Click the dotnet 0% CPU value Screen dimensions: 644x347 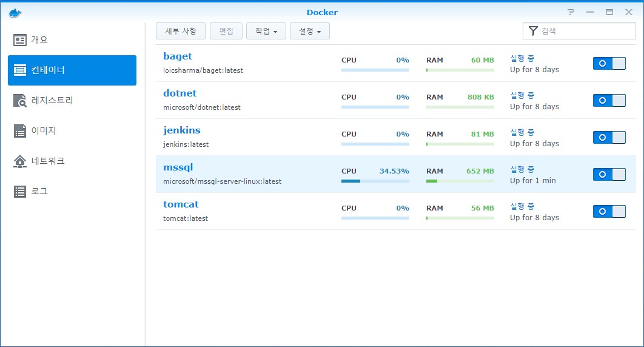pos(403,97)
